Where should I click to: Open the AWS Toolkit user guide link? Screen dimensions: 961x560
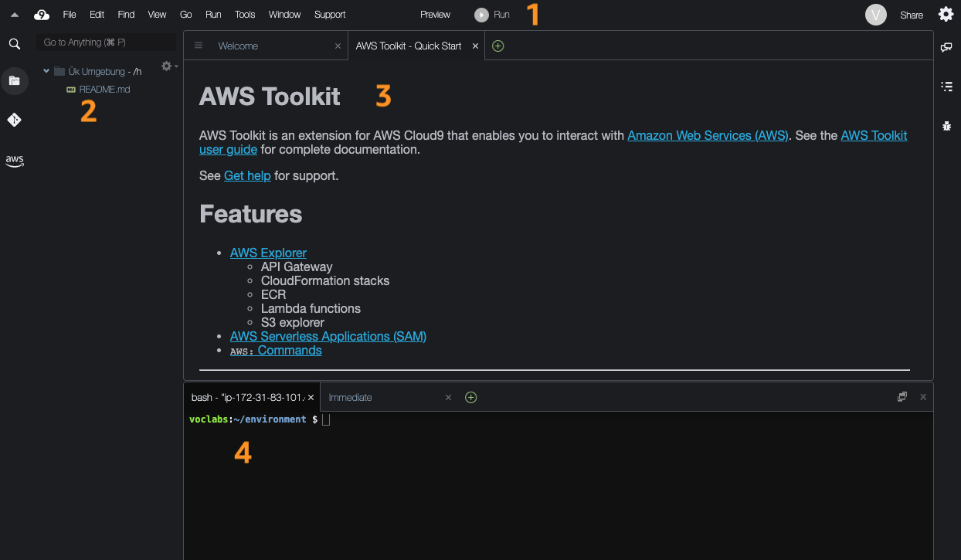[x=874, y=135]
